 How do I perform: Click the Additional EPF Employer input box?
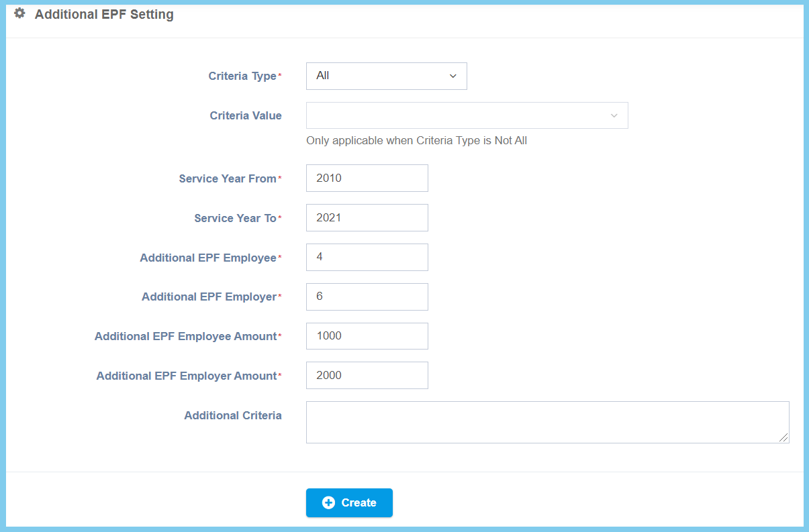click(367, 297)
